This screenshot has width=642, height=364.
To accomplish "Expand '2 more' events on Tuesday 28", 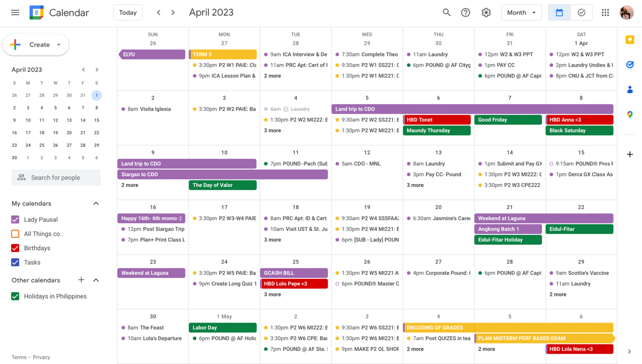I will (272, 76).
